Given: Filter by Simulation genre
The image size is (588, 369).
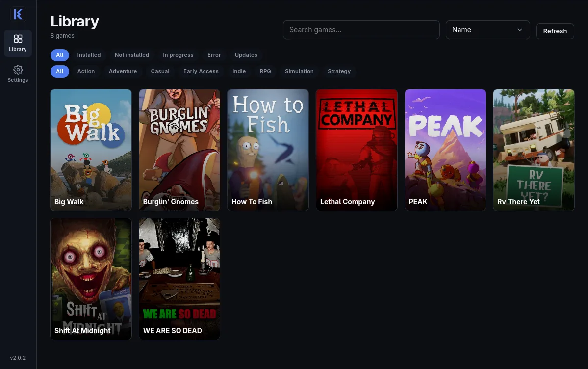Looking at the screenshot, I should [x=299, y=71].
